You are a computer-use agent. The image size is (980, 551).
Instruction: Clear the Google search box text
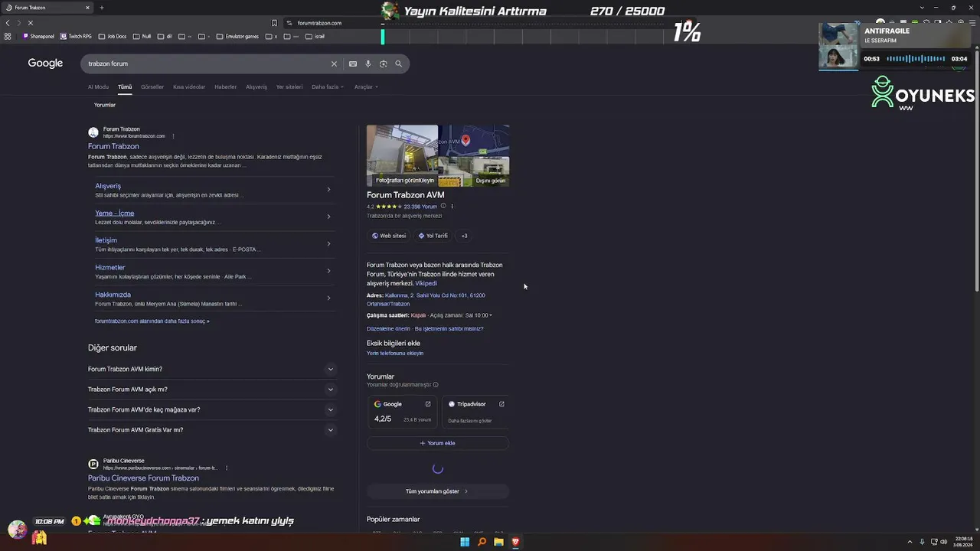[334, 64]
